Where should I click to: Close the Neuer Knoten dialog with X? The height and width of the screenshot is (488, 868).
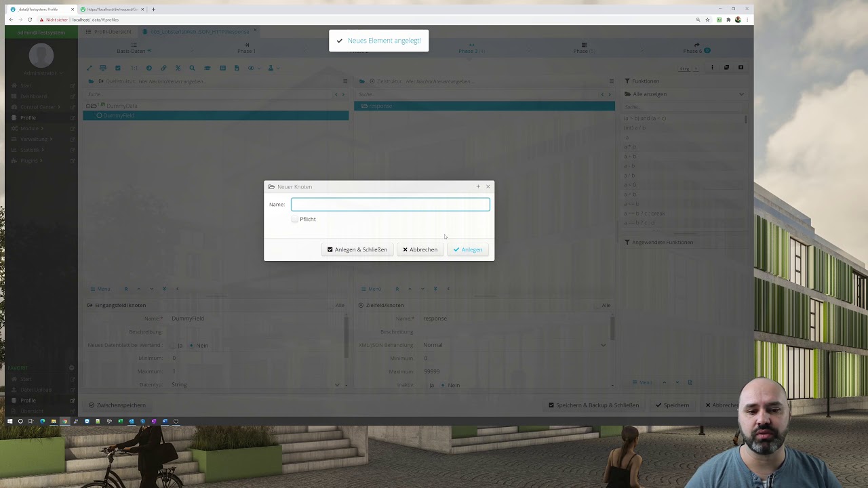pos(488,186)
